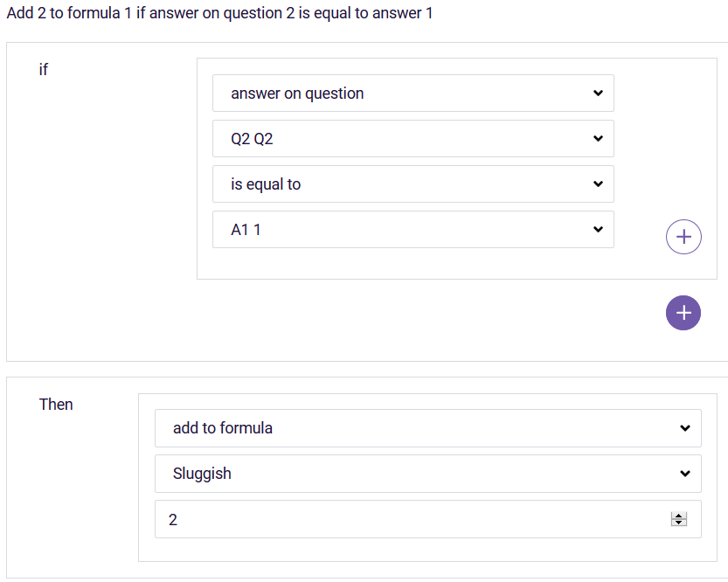The height and width of the screenshot is (582, 728).
Task: Expand the Sluggish formula selector
Action: click(393, 473)
